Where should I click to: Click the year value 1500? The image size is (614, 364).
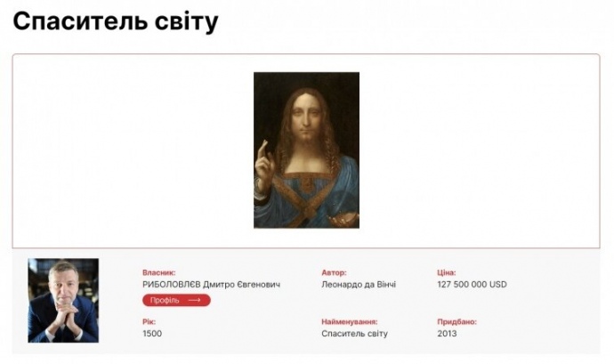click(152, 334)
